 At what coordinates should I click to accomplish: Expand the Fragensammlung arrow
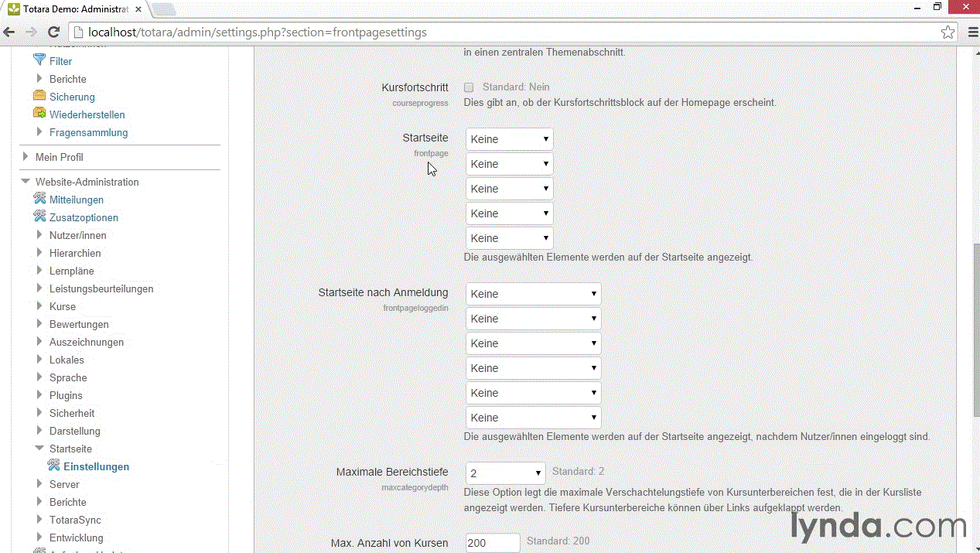[39, 132]
